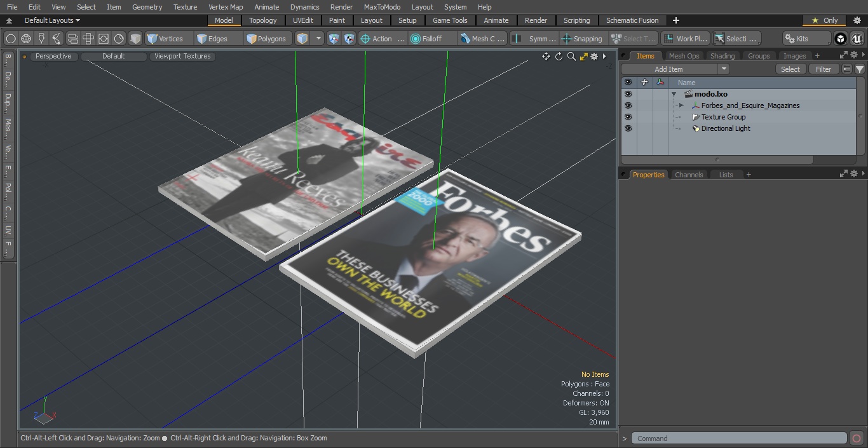Select the sphere primitive tool icon
The width and height of the screenshot is (868, 448).
(11, 39)
